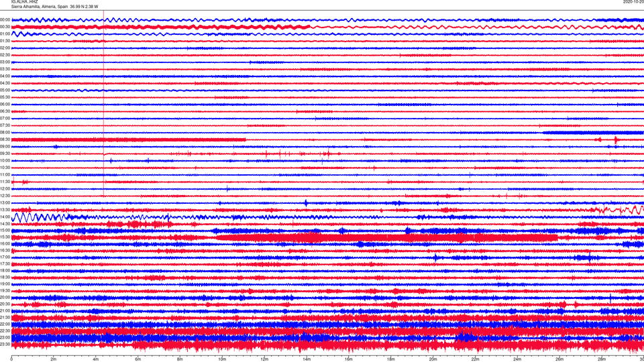
Task: Click the station code IG.ALHA..HHZ header
Action: 24,1
